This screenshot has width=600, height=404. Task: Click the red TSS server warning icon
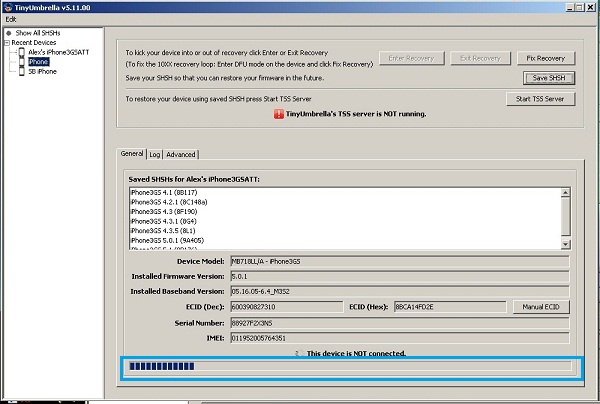pos(279,114)
